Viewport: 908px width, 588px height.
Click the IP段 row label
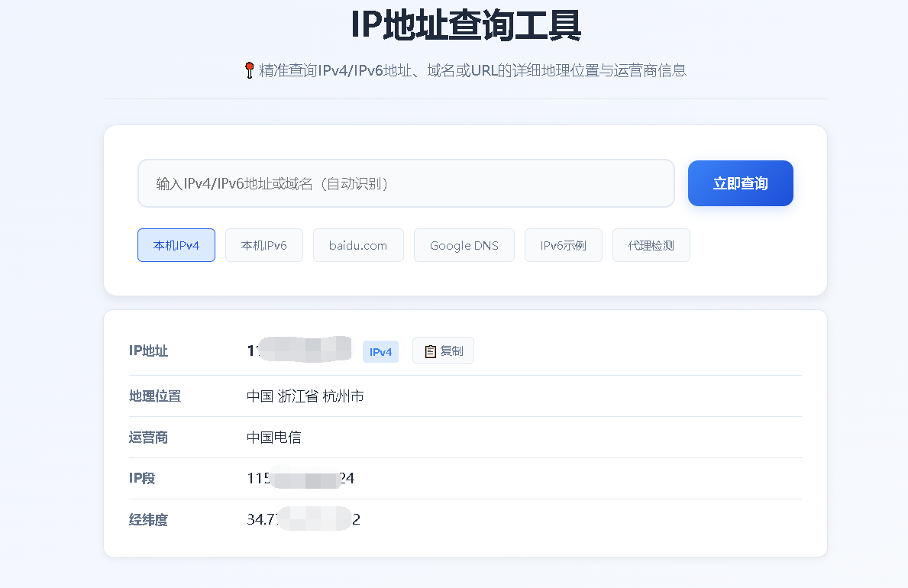click(x=142, y=479)
